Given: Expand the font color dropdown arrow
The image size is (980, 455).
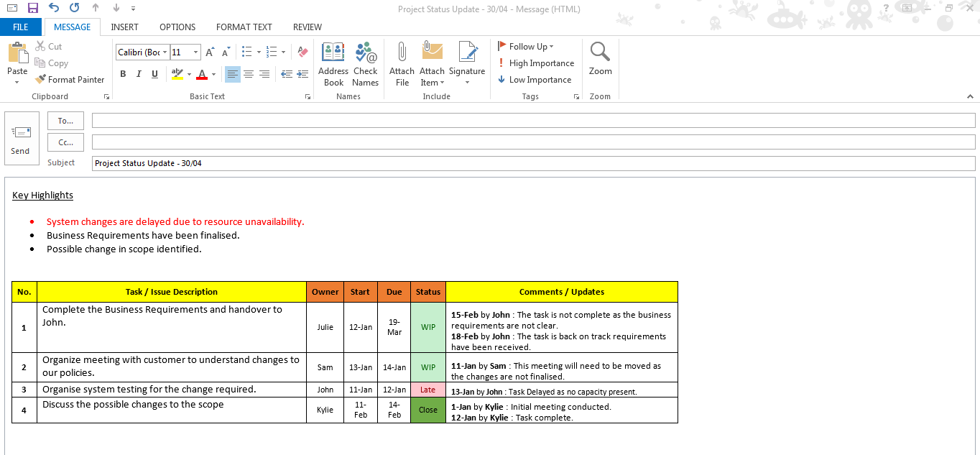Looking at the screenshot, I should pyautogui.click(x=213, y=74).
